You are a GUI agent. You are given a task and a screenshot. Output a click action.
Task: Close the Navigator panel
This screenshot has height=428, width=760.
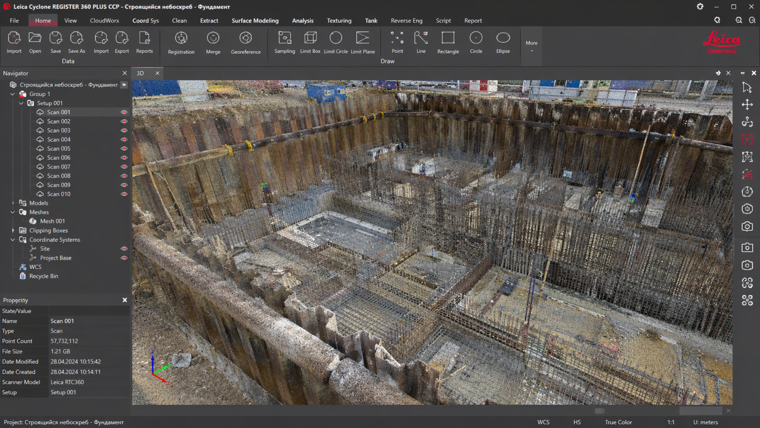pyautogui.click(x=125, y=73)
